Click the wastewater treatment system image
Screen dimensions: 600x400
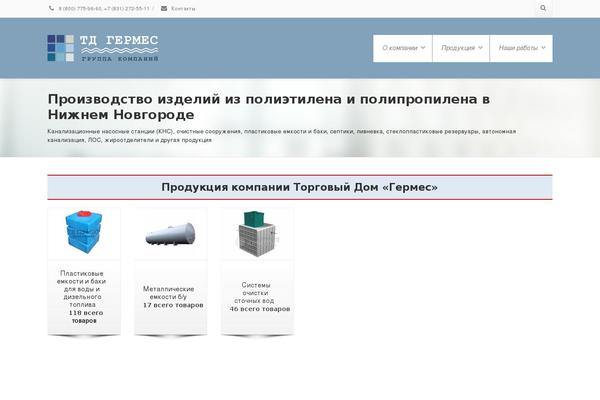257,233
